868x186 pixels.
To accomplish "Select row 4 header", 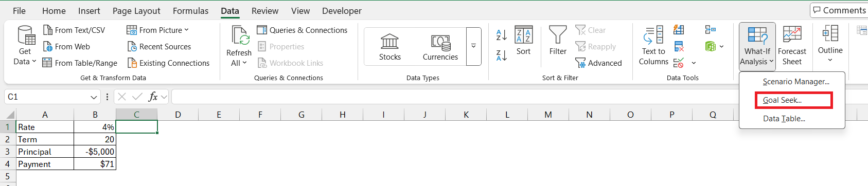I will 8,164.
